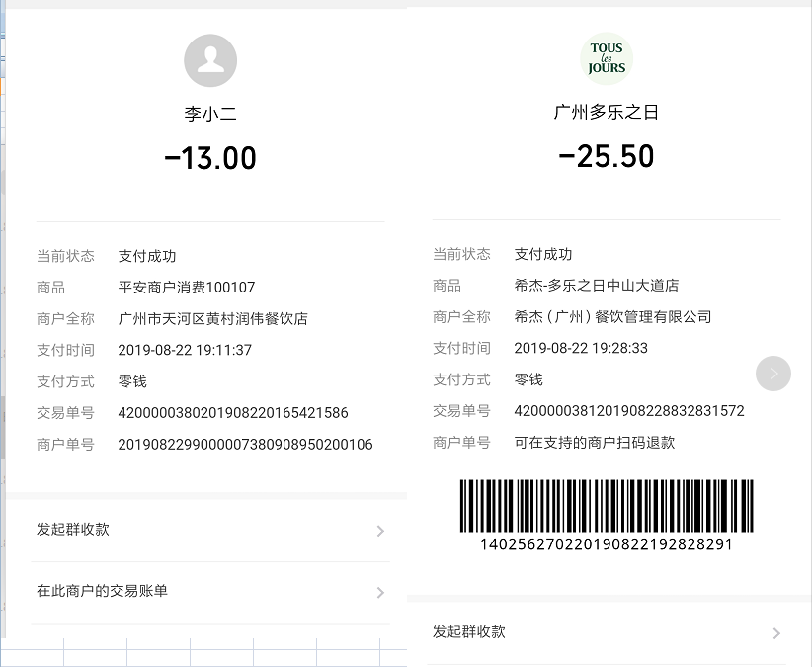The image size is (812, 667).
Task: Click payee name 李小二
Action: (x=210, y=114)
